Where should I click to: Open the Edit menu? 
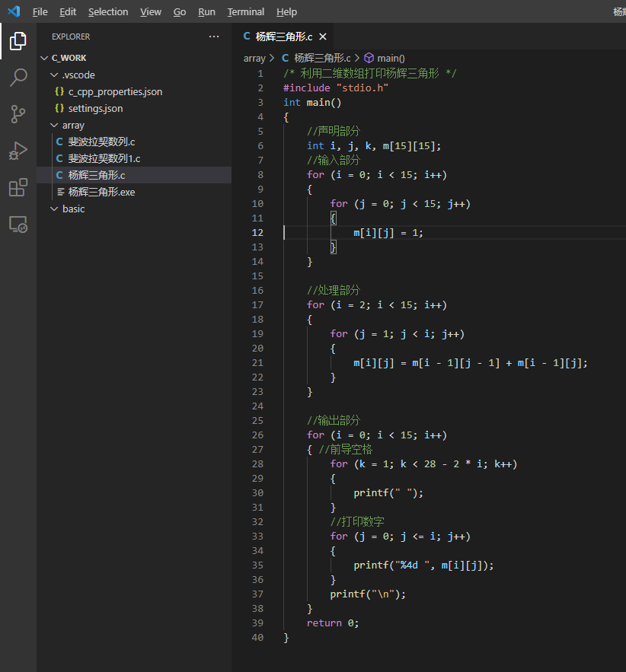coord(68,12)
